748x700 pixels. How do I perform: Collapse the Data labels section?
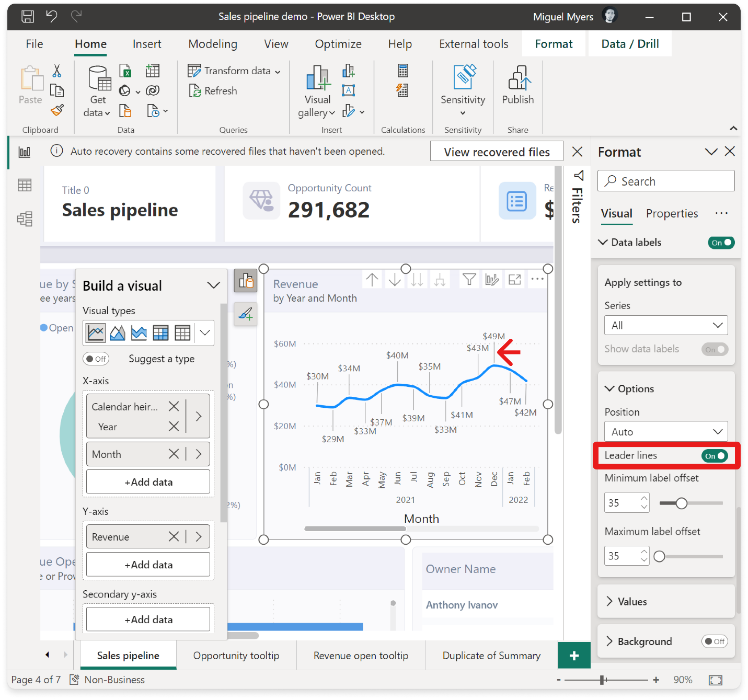pyautogui.click(x=603, y=242)
